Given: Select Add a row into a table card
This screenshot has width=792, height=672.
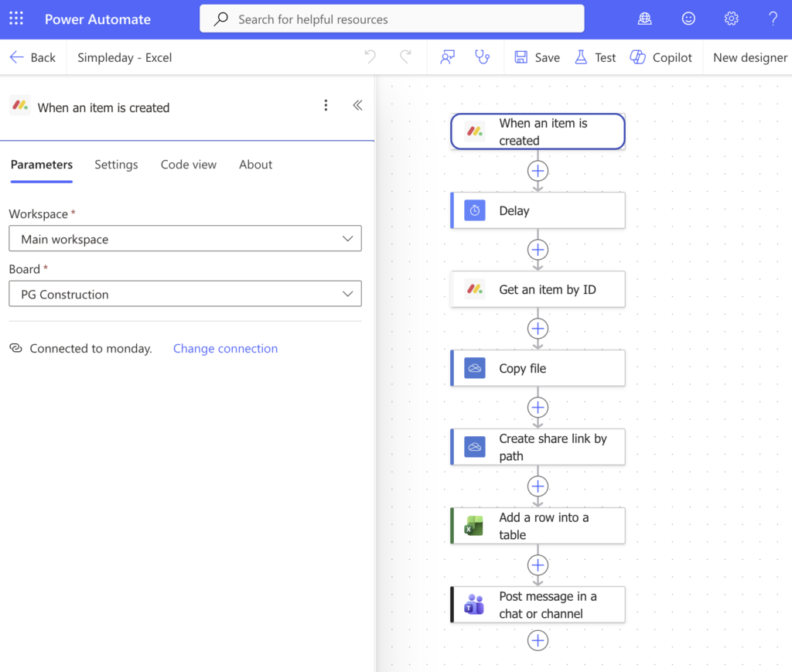Looking at the screenshot, I should tap(538, 526).
